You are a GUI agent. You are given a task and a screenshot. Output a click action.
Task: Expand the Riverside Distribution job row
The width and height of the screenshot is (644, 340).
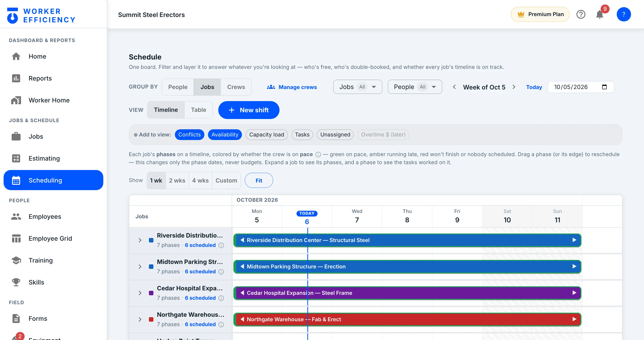coord(140,240)
